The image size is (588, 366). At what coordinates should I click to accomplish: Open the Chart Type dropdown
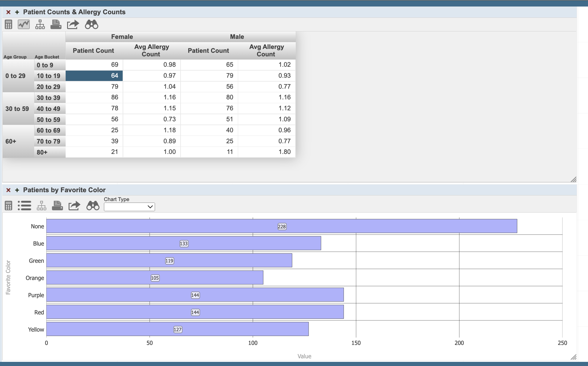[x=129, y=207]
